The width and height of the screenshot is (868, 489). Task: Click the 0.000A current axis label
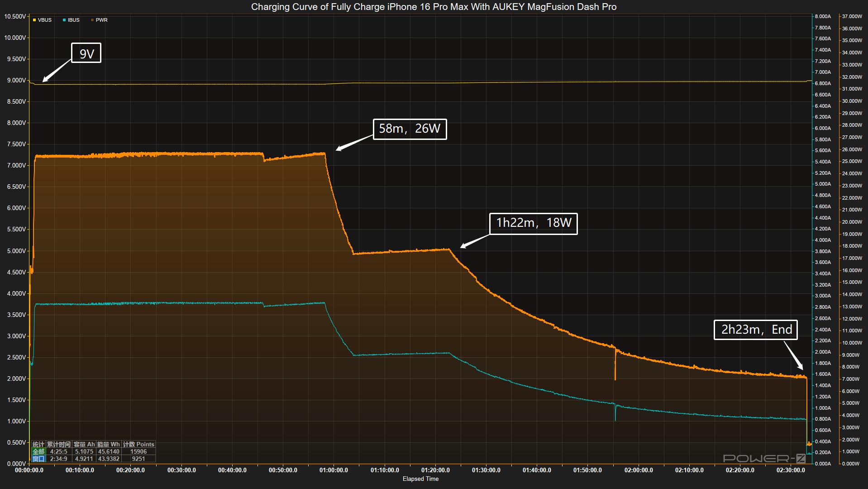[x=823, y=464]
